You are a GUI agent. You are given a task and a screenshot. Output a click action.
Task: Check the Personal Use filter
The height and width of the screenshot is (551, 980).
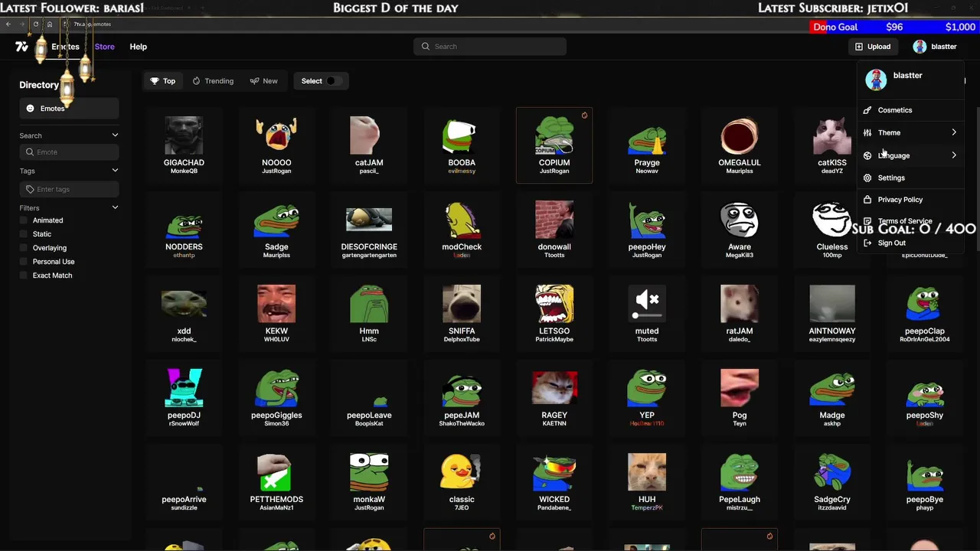tap(24, 262)
